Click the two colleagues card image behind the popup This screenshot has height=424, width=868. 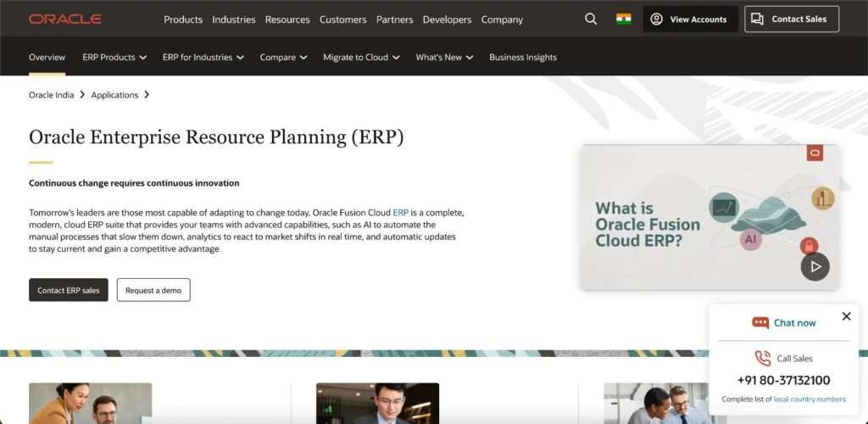tap(657, 404)
